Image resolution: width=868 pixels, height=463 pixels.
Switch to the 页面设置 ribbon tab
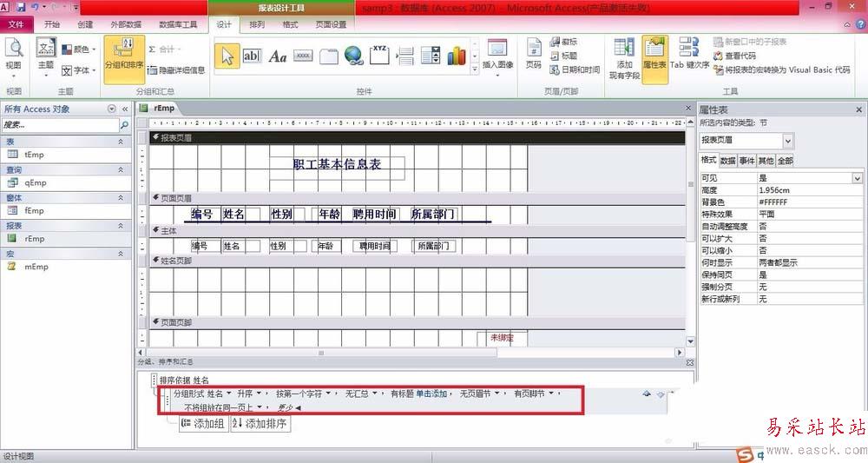[331, 24]
